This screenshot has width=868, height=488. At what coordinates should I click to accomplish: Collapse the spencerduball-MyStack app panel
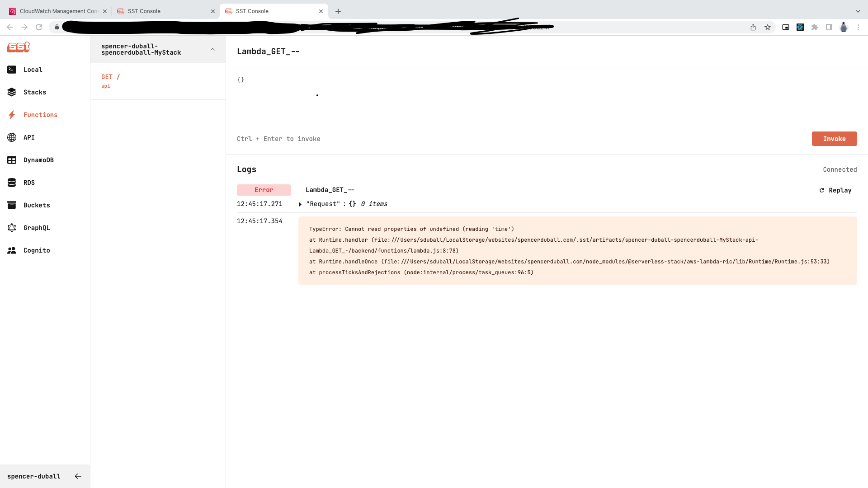pyautogui.click(x=212, y=49)
